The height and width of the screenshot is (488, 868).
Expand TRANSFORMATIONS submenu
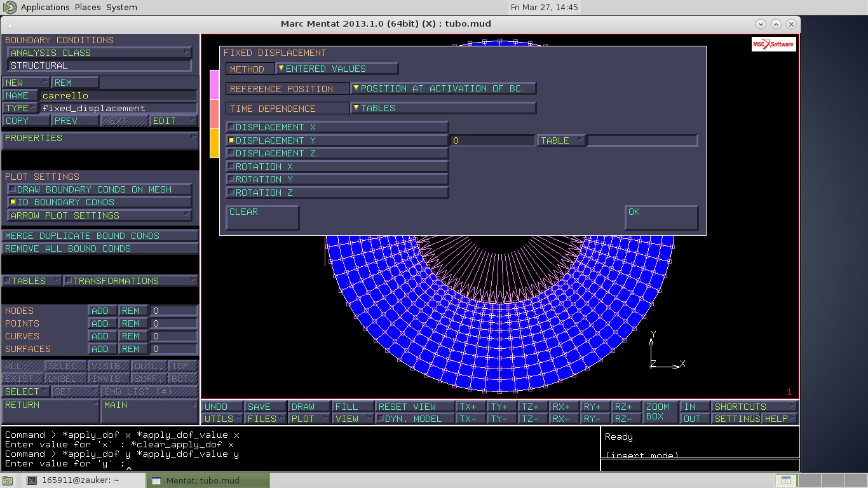pos(131,281)
